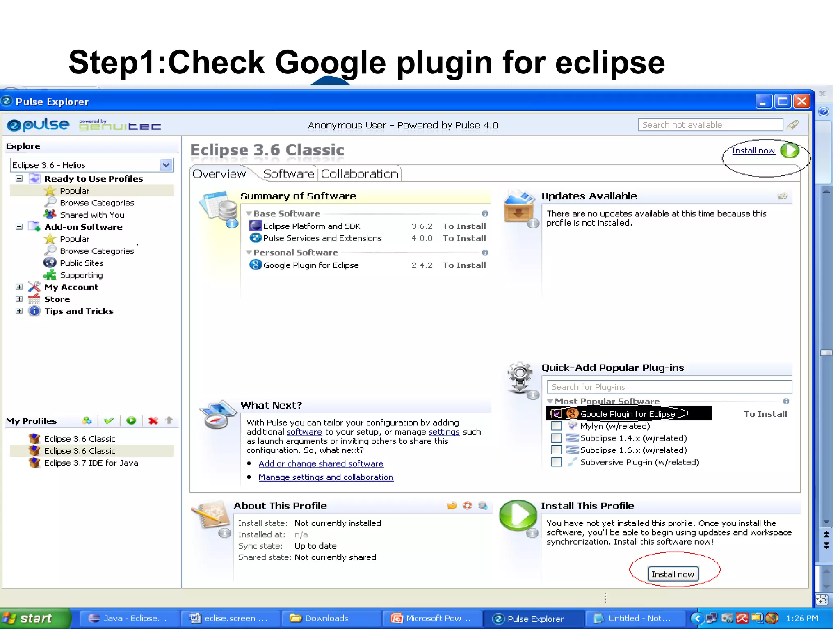This screenshot has width=840, height=630.
Task: Click the info icon beside Personal Software
Action: [x=485, y=252]
